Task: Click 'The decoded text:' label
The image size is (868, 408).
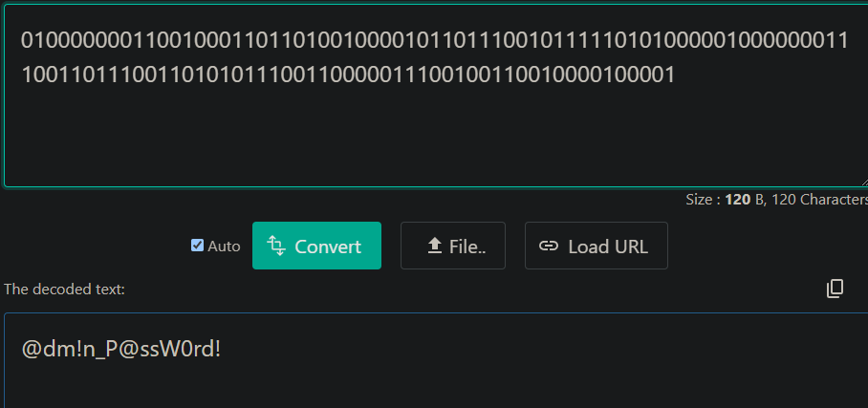Action: 64,289
